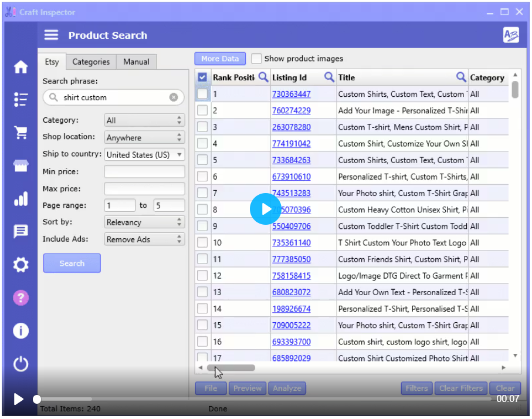Check the row for rank position 3
The image size is (532, 419).
pos(202,127)
